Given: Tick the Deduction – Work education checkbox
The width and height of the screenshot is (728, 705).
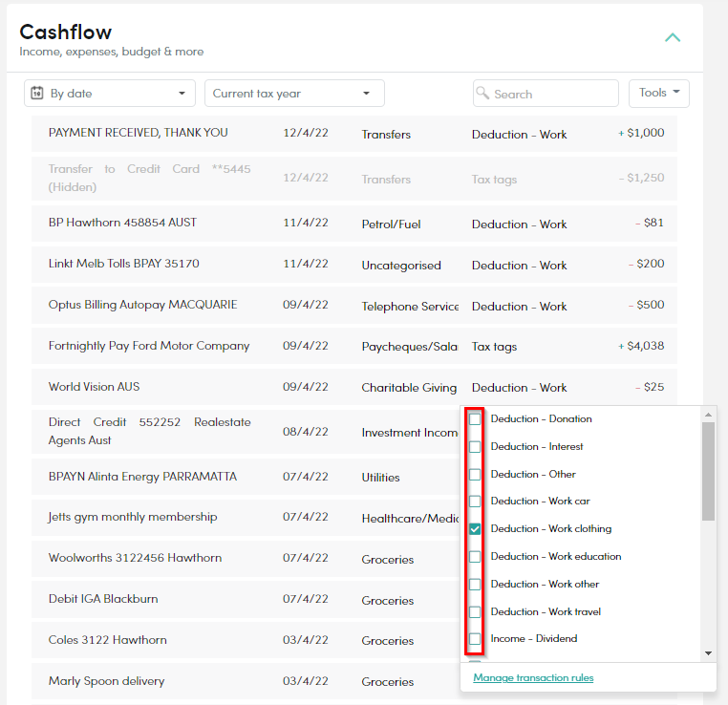Looking at the screenshot, I should pyautogui.click(x=475, y=557).
